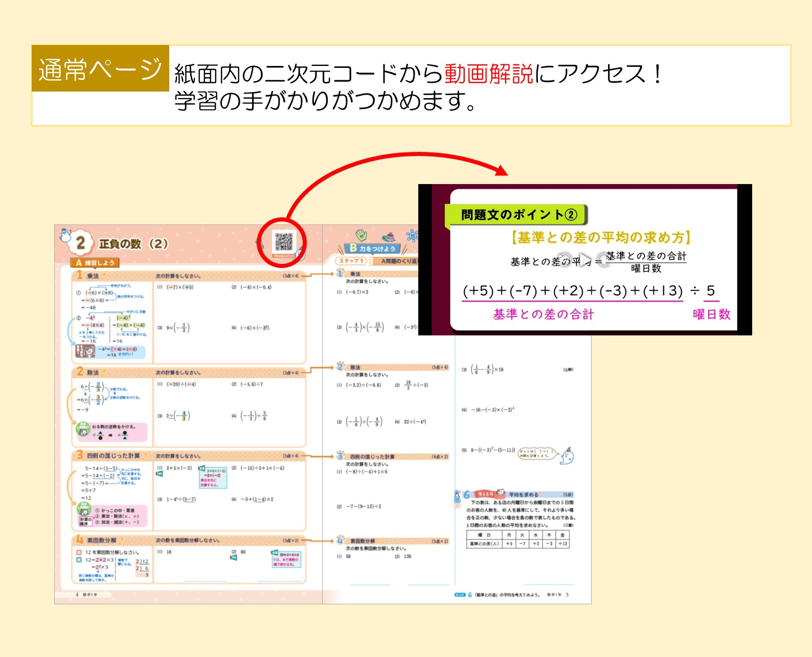Click the cat character in the 除法 tip box
This screenshot has width=812, height=657.
(83, 431)
